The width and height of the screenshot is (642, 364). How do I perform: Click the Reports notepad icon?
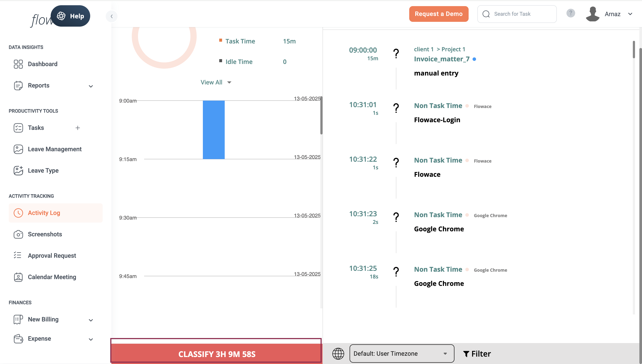point(18,86)
